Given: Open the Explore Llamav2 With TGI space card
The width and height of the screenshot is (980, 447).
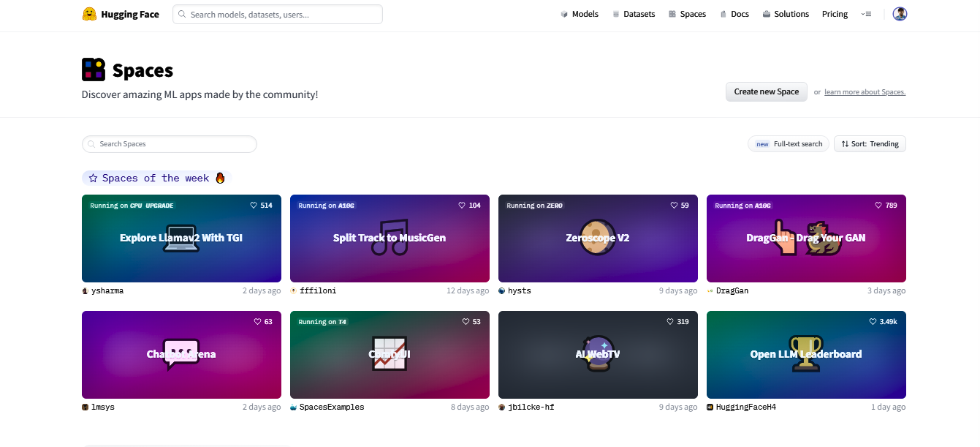Looking at the screenshot, I should click(x=181, y=238).
